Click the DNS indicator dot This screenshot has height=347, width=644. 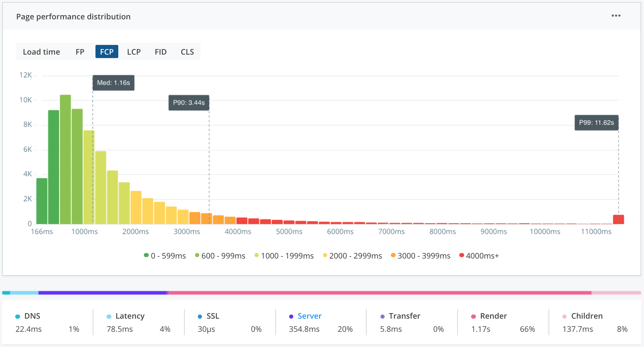[17, 316]
